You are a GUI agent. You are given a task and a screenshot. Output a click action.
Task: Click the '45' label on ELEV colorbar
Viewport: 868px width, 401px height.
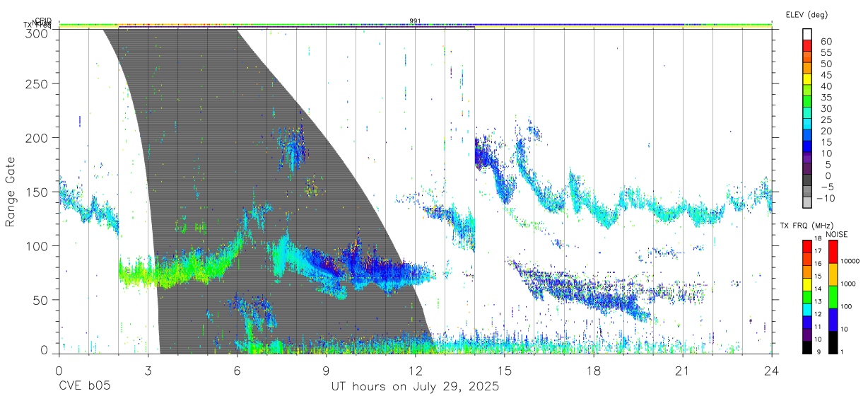826,75
